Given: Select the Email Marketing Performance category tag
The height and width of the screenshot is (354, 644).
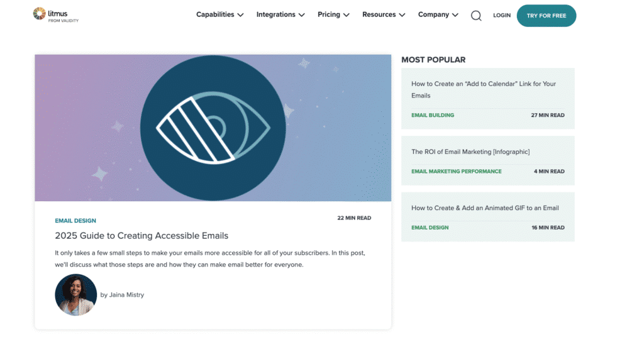Looking at the screenshot, I should pos(457,171).
